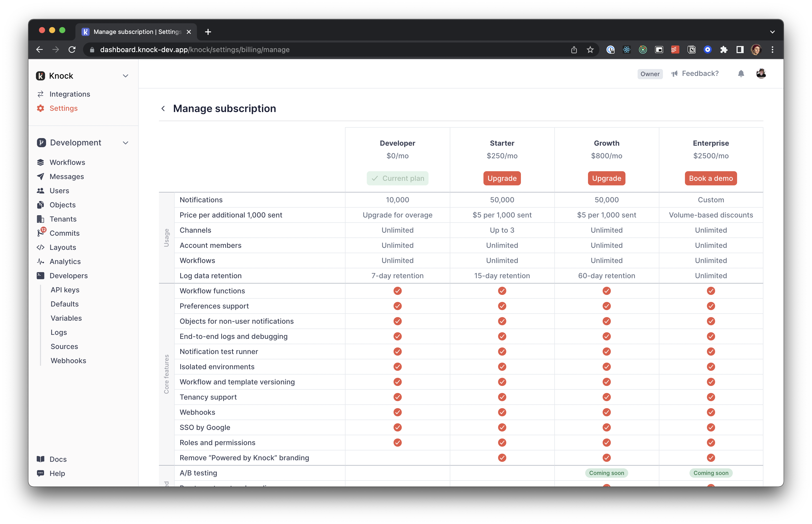Click the back arrow beside Manage subscription

pos(164,108)
